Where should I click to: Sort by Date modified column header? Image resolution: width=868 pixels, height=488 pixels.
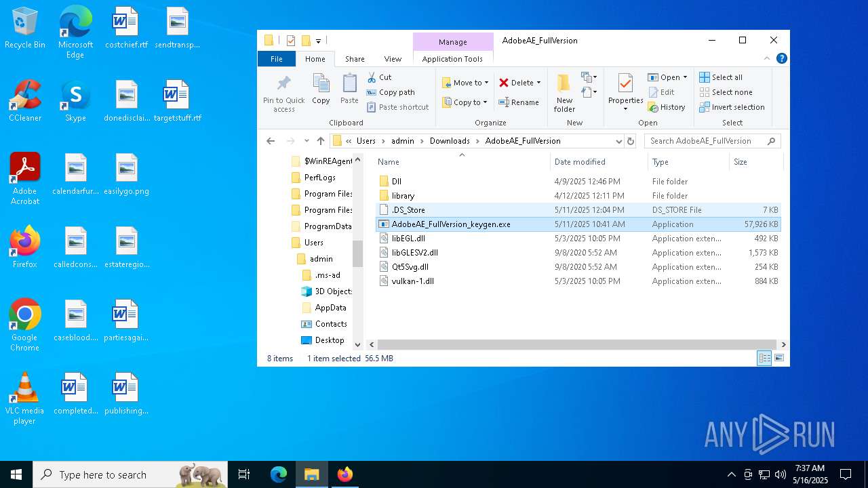[599, 162]
